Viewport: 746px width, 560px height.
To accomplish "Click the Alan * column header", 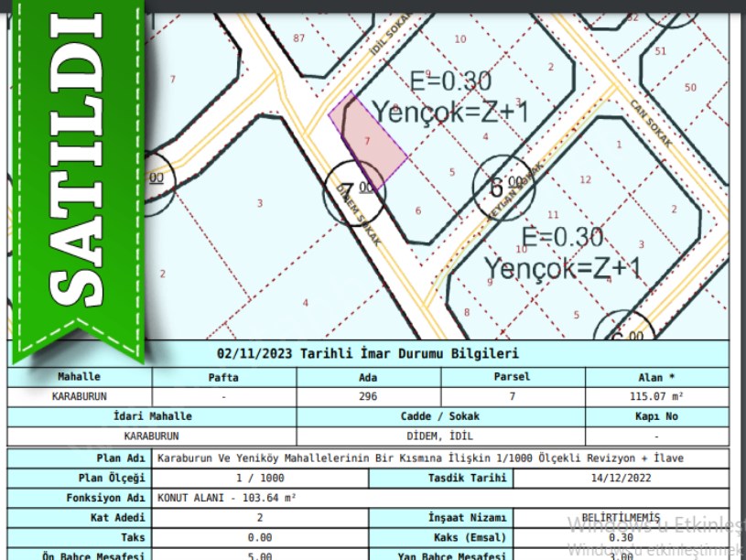I will pos(656,377).
